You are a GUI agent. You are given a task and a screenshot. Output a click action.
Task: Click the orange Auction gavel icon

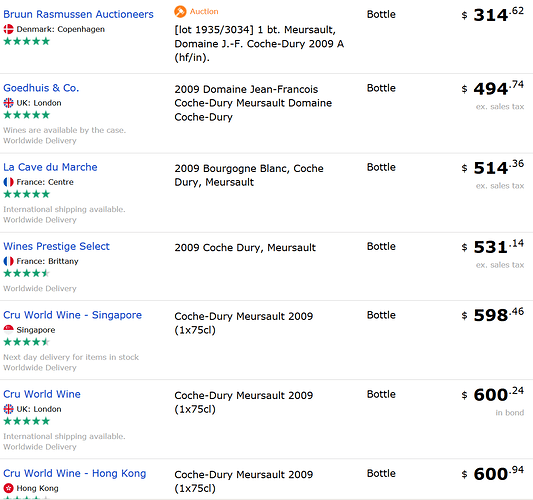[180, 12]
